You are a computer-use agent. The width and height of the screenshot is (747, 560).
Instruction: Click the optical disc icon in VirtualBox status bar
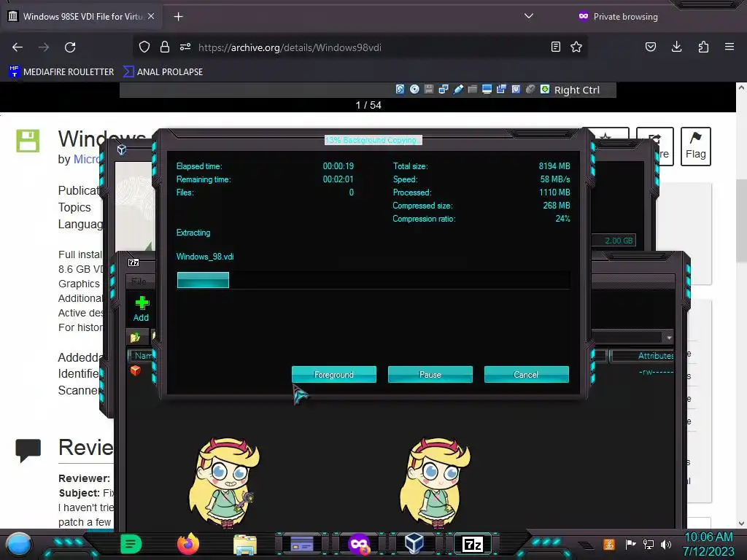point(414,89)
